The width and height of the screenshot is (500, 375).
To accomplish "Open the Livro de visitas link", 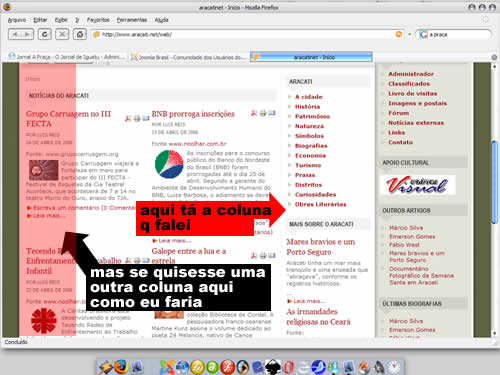I will tap(412, 94).
